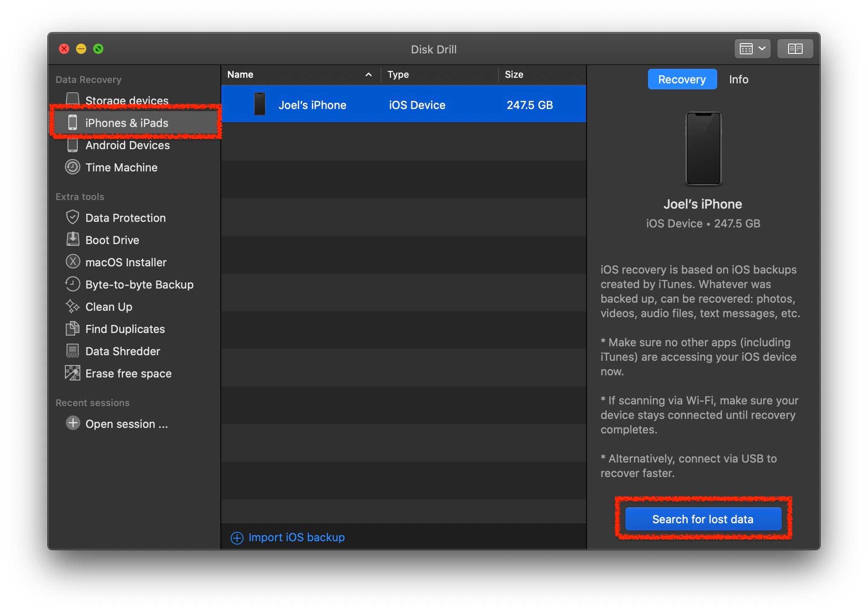Image resolution: width=868 pixels, height=613 pixels.
Task: Select the Android Devices category
Action: tap(127, 145)
